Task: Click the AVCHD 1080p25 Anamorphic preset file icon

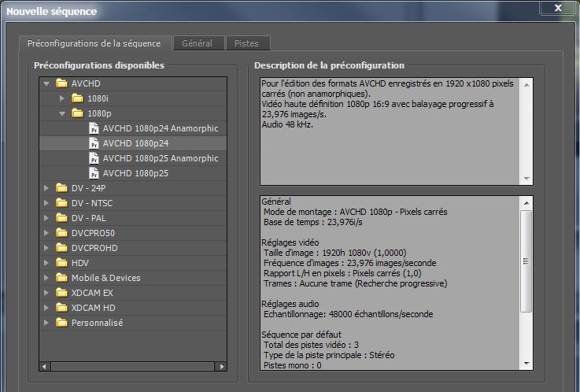Action: 94,158
